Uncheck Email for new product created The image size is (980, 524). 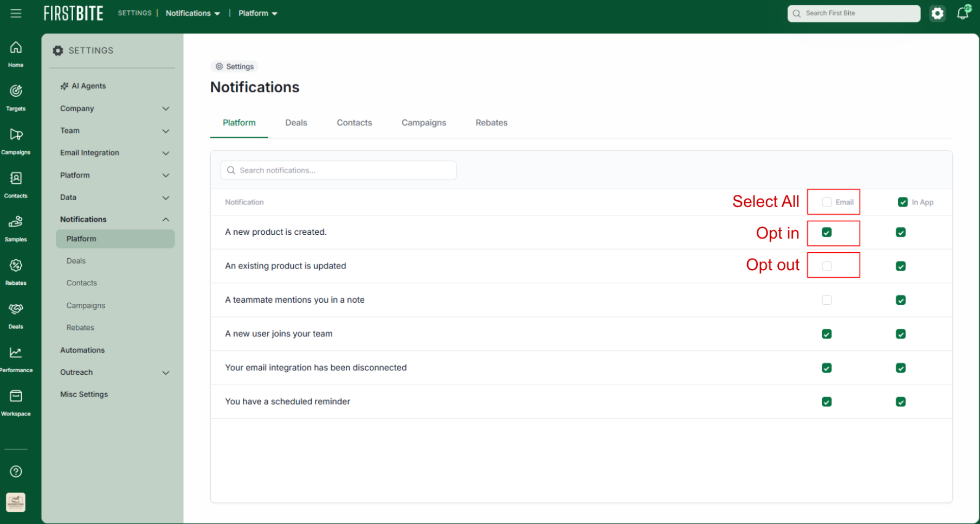coord(827,232)
